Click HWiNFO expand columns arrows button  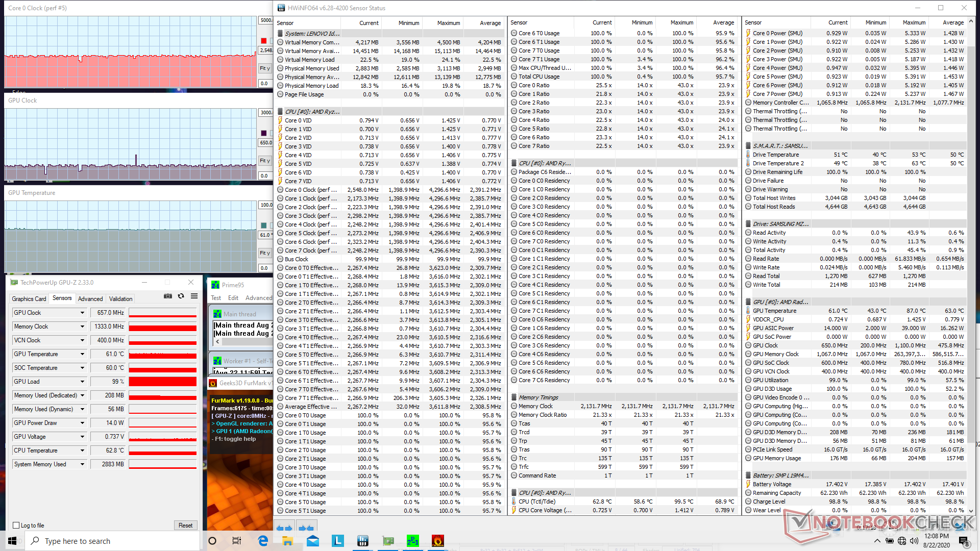[285, 528]
